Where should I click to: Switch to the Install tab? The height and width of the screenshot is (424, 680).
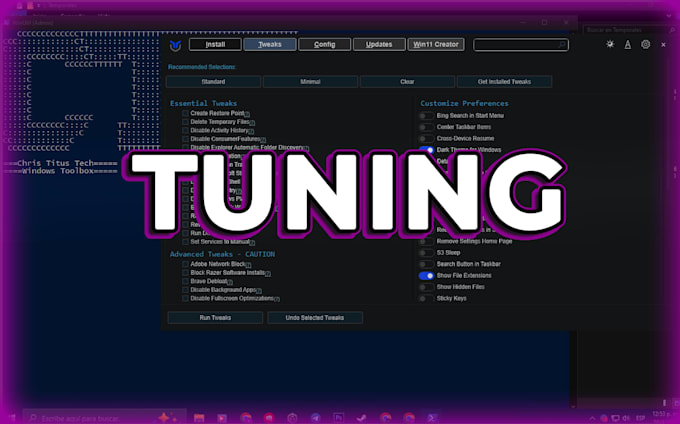click(215, 44)
